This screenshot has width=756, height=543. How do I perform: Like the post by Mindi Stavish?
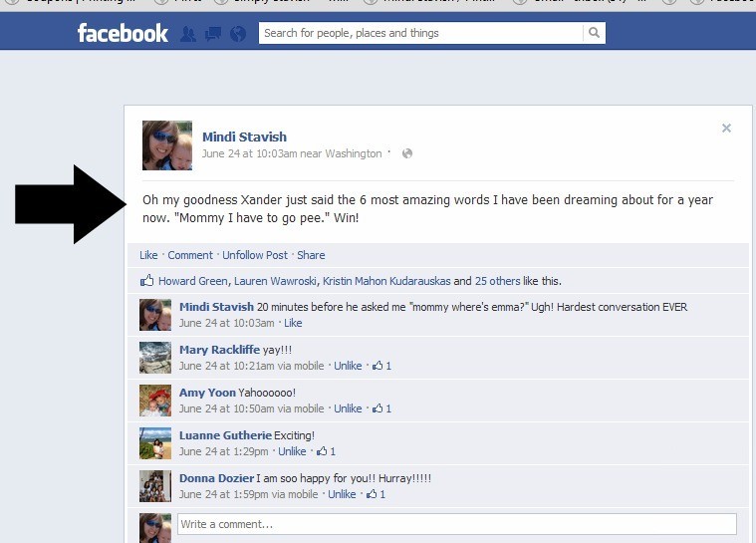[148, 255]
